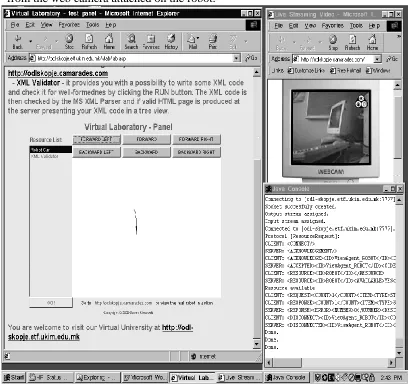Click scroll up arrow in Java Console
Image resolution: width=410 pixels, height=385 pixels.
(x=400, y=200)
